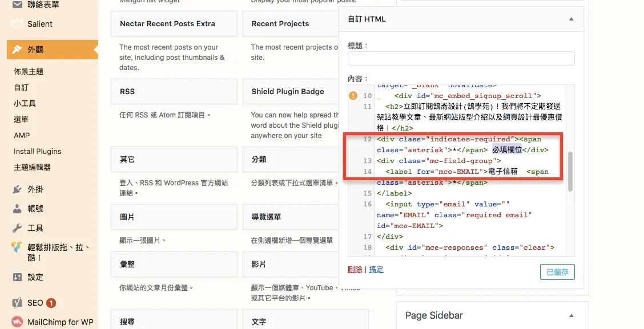Go to 小工具 submenu

(x=25, y=103)
